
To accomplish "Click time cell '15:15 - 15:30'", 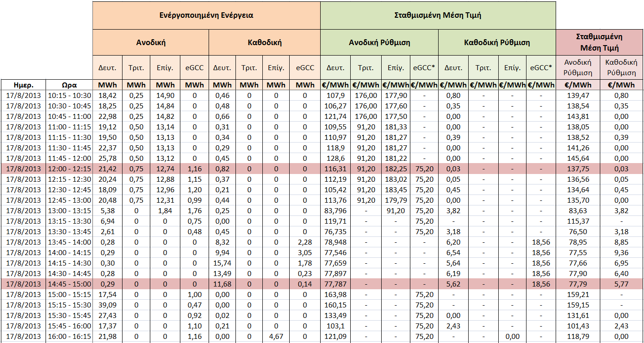I will [70, 305].
